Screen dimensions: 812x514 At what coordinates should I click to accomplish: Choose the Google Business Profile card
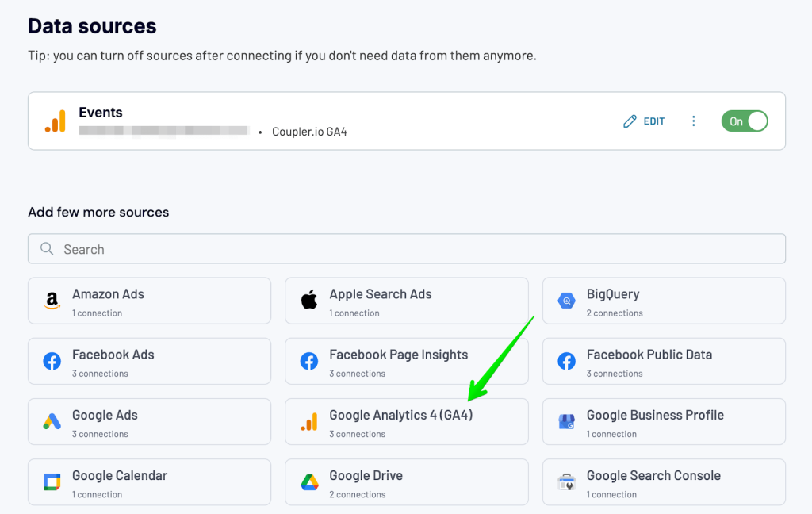[x=664, y=422]
